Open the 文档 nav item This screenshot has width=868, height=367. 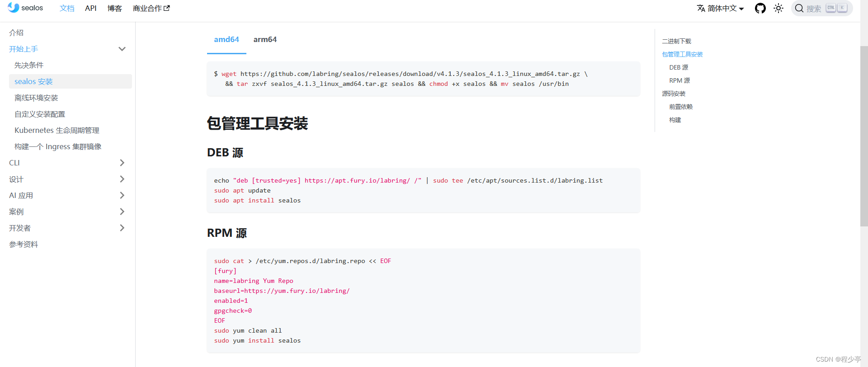coord(67,8)
